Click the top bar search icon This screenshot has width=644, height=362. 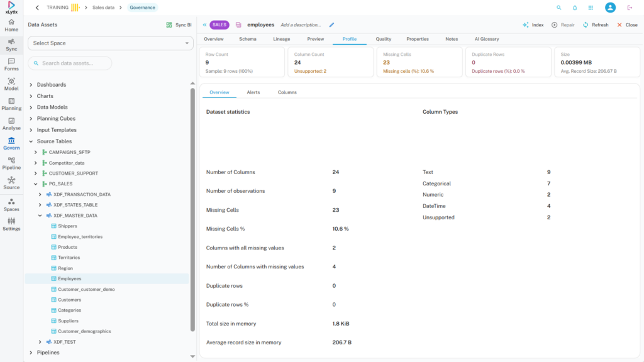pyautogui.click(x=558, y=8)
